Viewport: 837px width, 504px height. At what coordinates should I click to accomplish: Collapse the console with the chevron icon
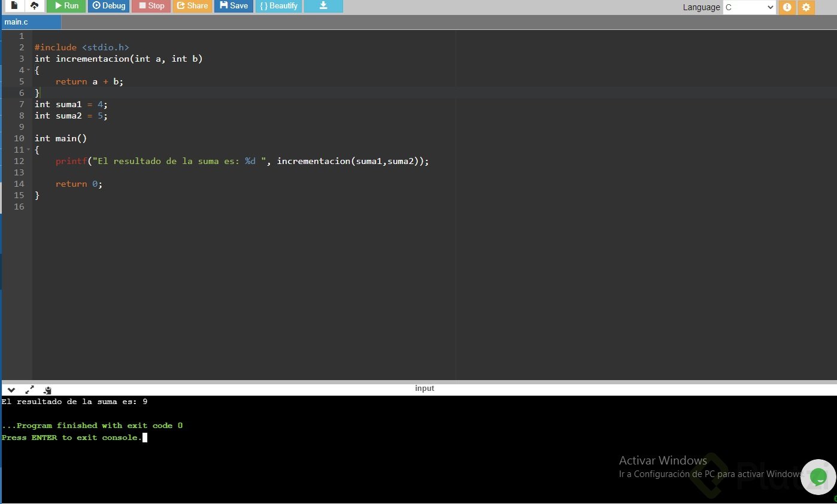(x=11, y=390)
